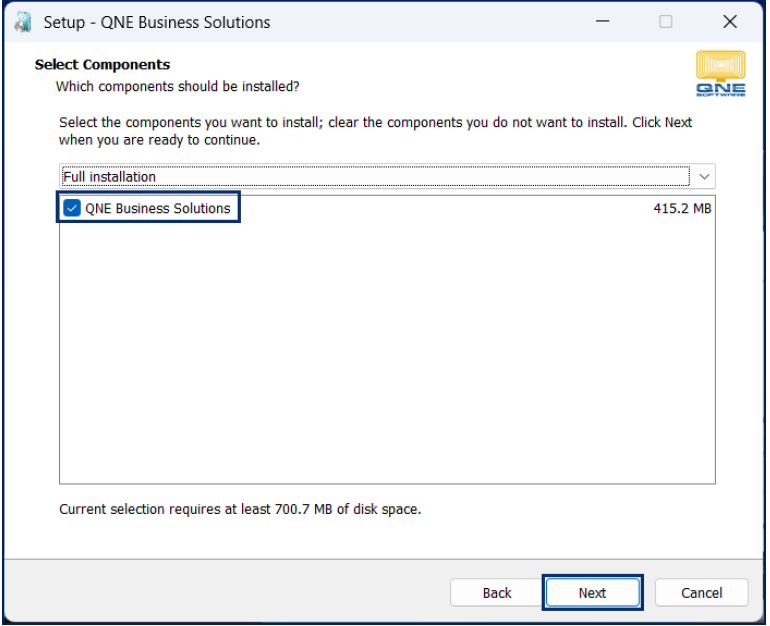Click the 700.7 MB disk space text
Viewport: 770px width, 626px height.
(x=303, y=509)
